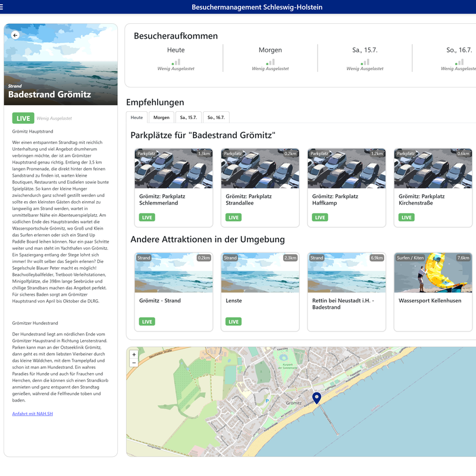Screen dimensions: 476x476
Task: Select the Heute recommendations tab
Action: 136,117
